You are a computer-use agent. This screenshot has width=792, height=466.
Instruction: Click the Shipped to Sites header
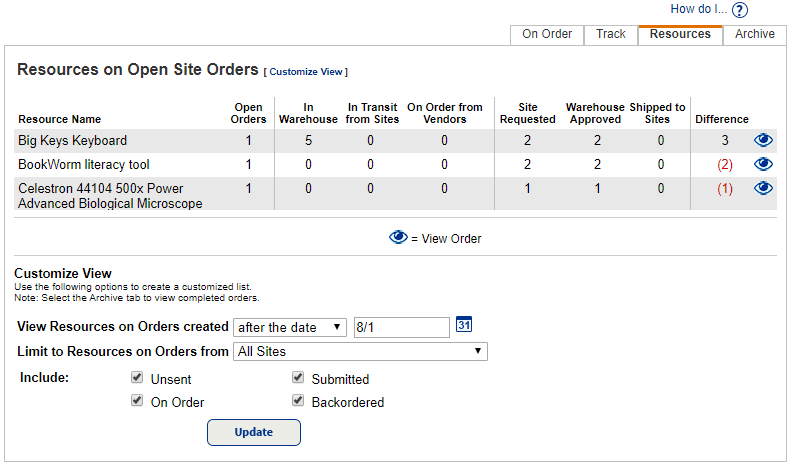pos(657,113)
